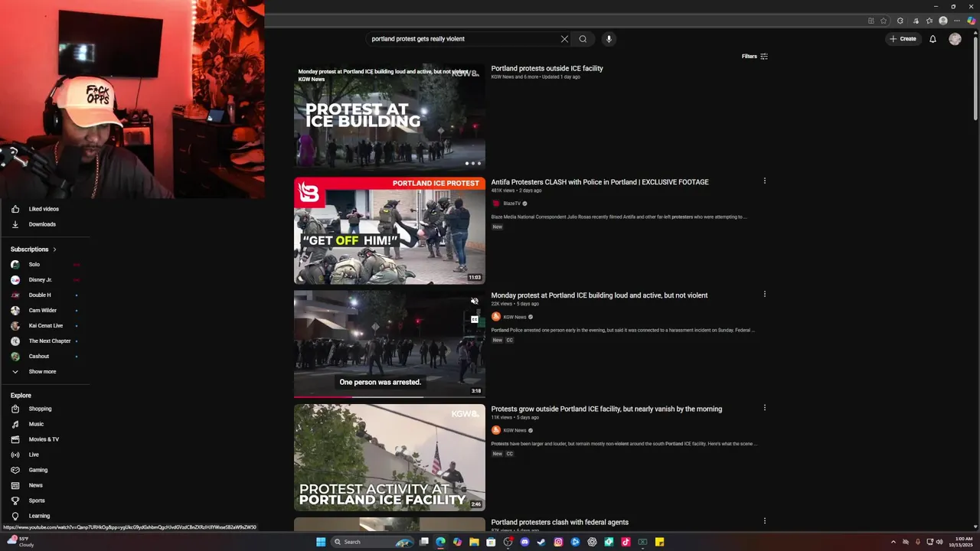Open browser extensions puzzle icon
The height and width of the screenshot is (551, 980).
coord(900,21)
